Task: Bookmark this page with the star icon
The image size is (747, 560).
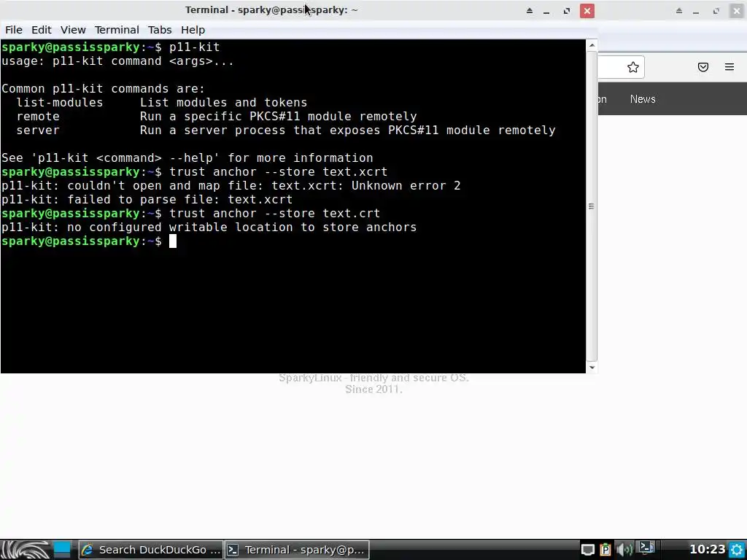Action: tap(632, 67)
